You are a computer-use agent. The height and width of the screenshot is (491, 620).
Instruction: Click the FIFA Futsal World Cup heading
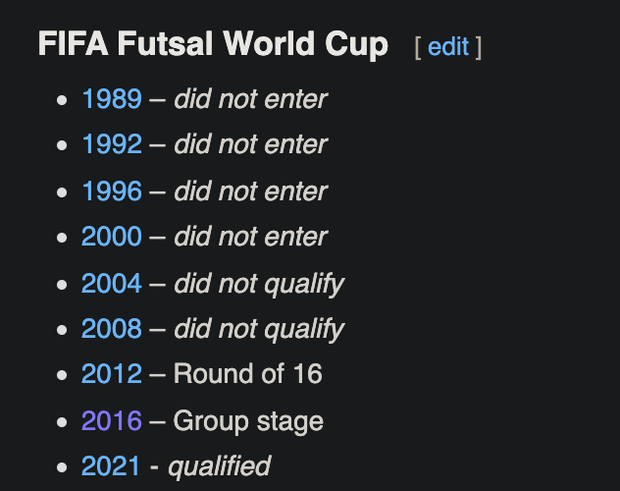pos(213,45)
